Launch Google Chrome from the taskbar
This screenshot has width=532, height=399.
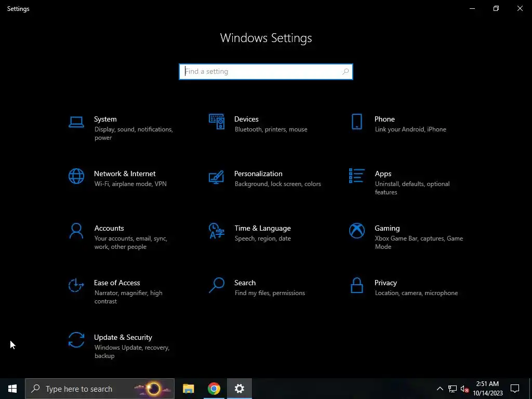[214, 389]
